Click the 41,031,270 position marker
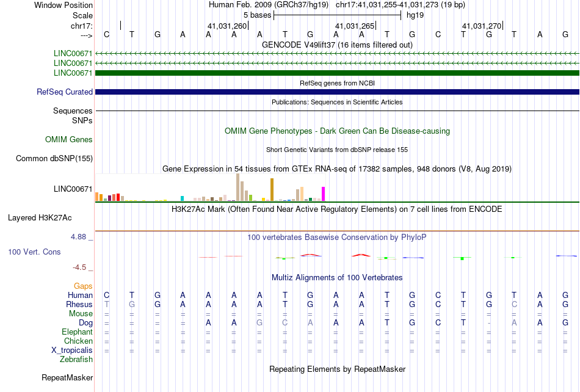The height and width of the screenshot is (392, 580). [x=482, y=26]
